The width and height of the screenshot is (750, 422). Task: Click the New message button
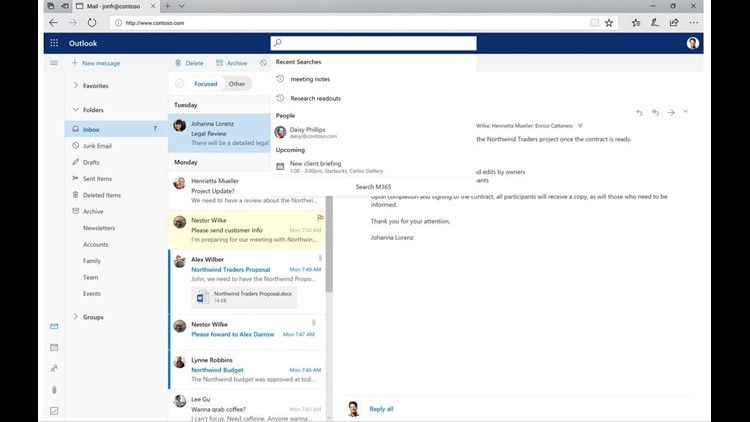[96, 63]
